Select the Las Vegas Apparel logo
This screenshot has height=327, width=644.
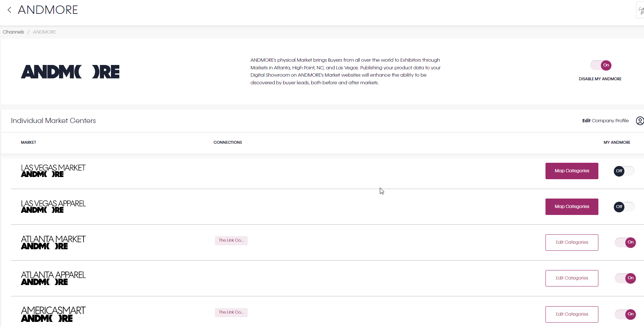[53, 207]
